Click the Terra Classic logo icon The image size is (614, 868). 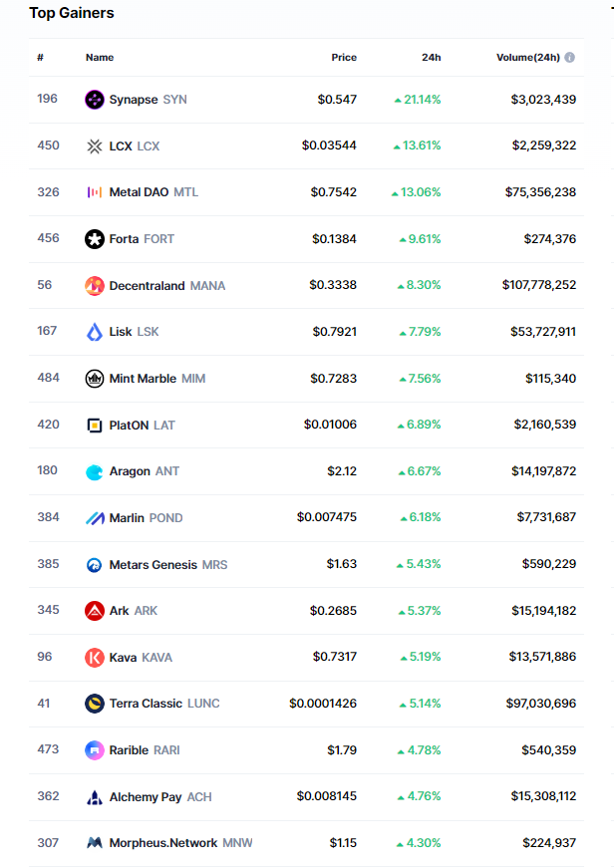[95, 704]
